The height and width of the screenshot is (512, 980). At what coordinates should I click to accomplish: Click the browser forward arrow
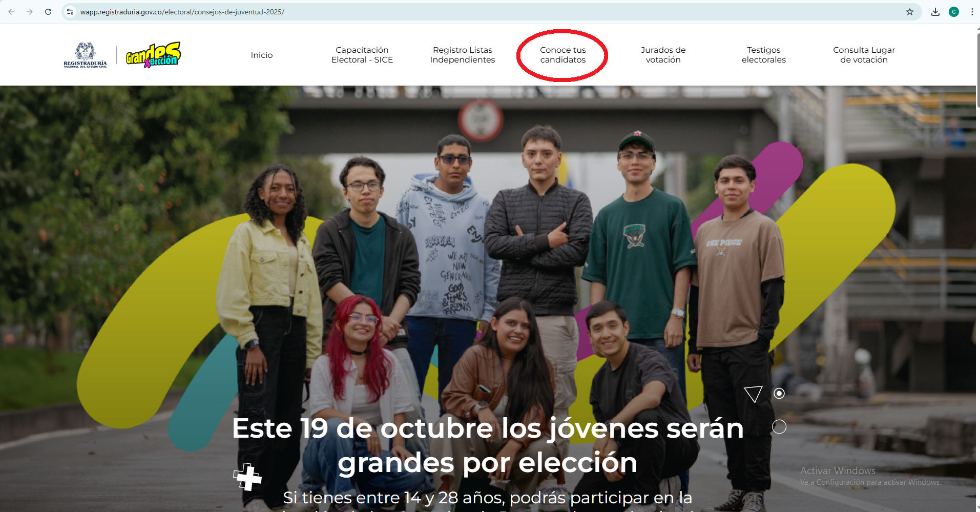point(30,12)
